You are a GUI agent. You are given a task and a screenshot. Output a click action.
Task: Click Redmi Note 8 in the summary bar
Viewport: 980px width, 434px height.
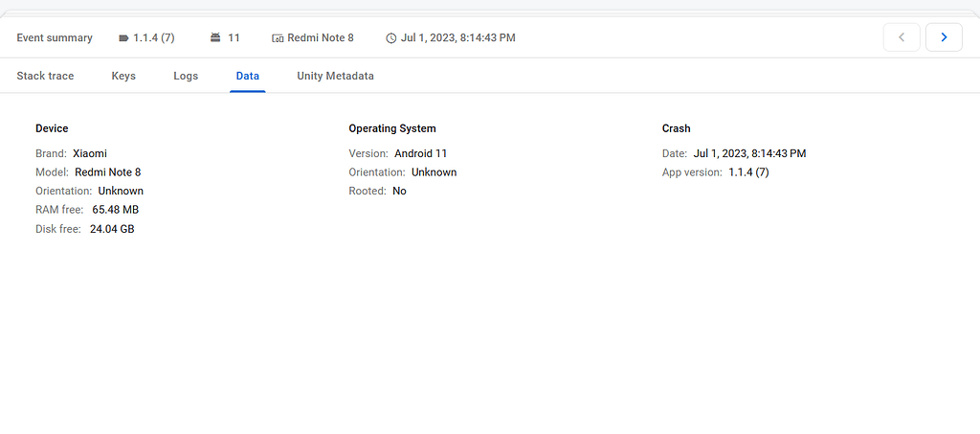coord(321,37)
